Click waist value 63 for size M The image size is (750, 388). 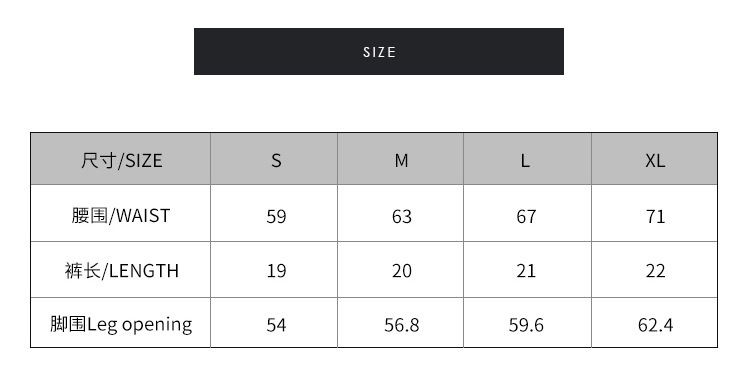401,217
